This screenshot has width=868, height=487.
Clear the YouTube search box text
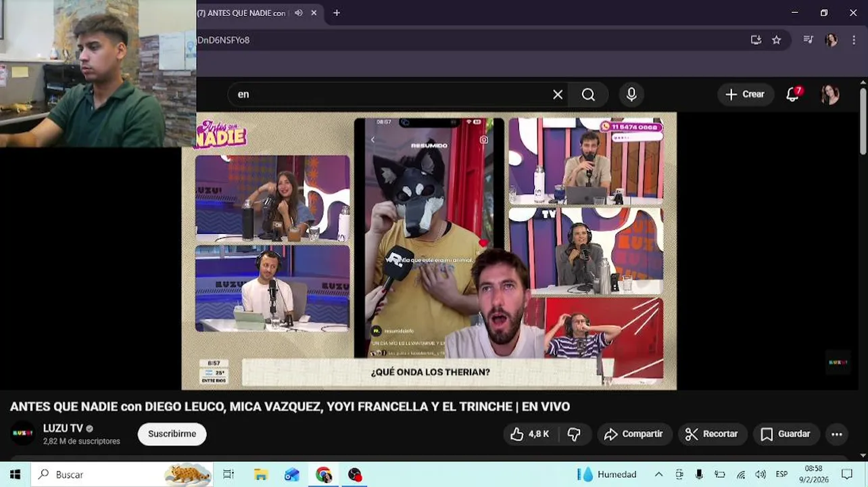(x=558, y=95)
